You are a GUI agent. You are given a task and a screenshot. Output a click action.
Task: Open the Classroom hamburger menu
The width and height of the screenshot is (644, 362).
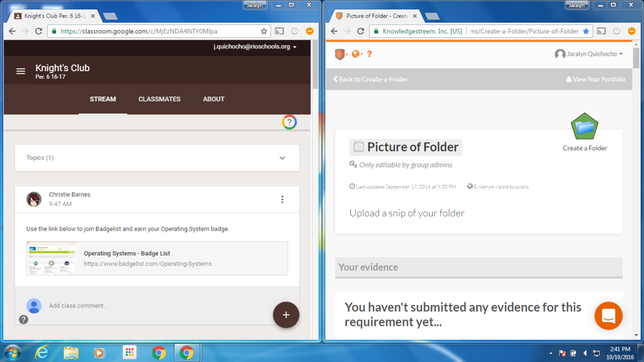click(21, 71)
